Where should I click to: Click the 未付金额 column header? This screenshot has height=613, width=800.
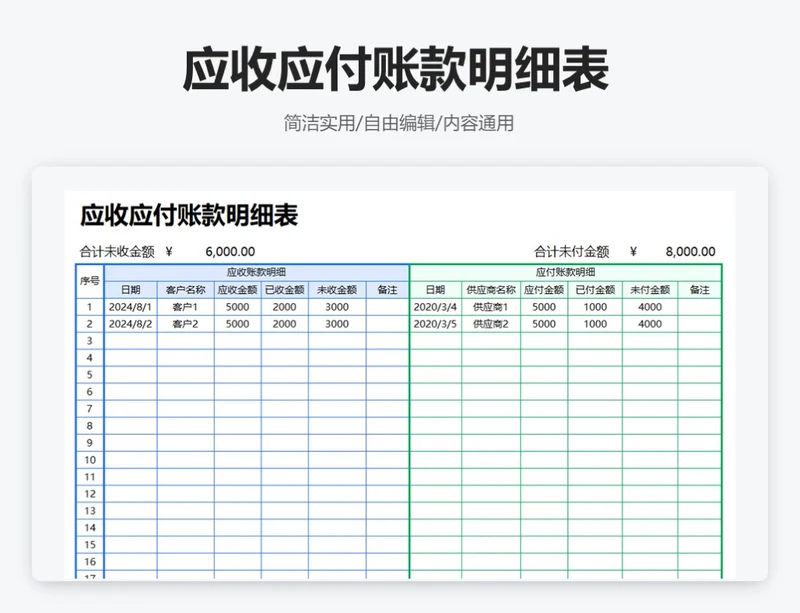click(x=650, y=290)
